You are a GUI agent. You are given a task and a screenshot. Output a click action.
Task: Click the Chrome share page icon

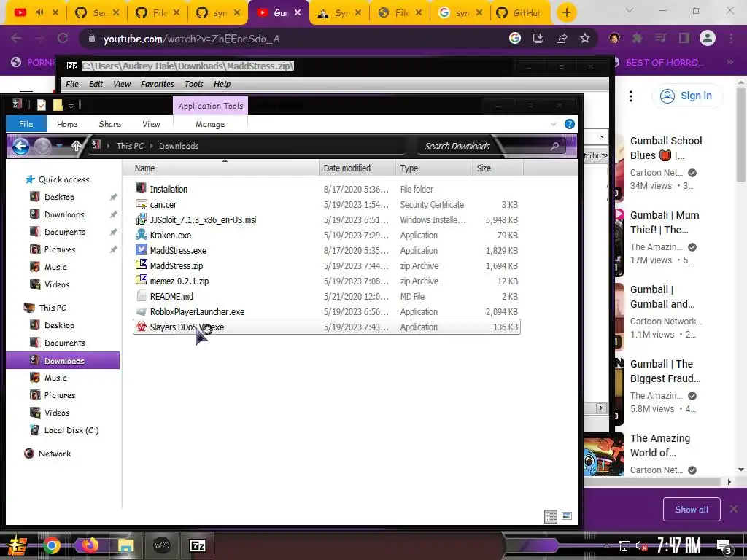coord(562,39)
